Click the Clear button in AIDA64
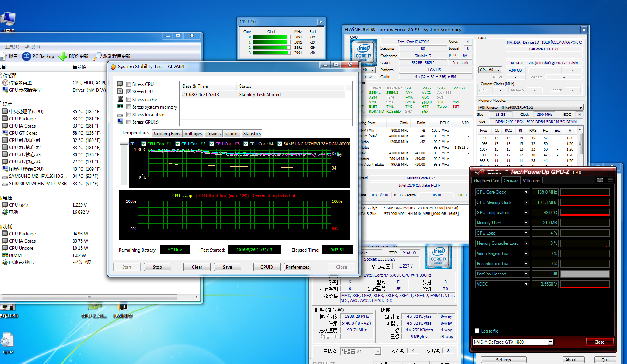The image size is (627, 364). 197,267
